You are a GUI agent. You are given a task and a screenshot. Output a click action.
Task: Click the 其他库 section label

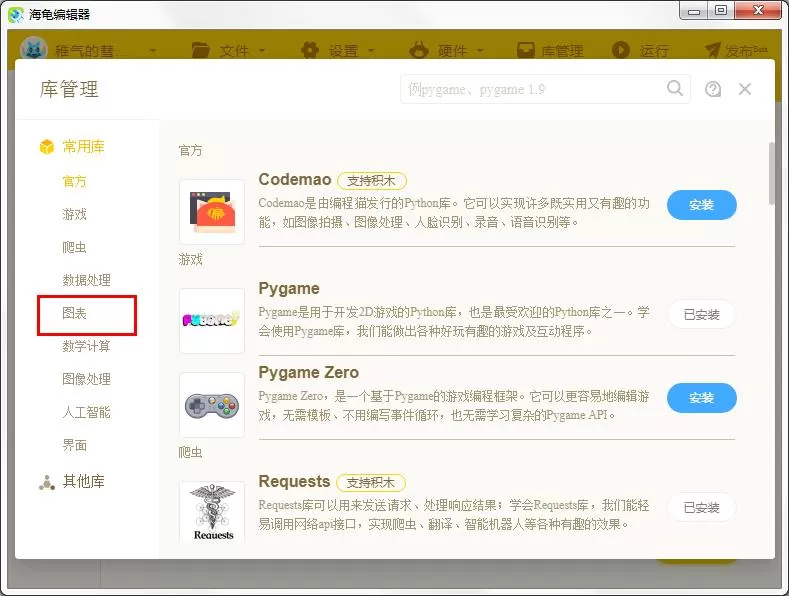(x=84, y=482)
